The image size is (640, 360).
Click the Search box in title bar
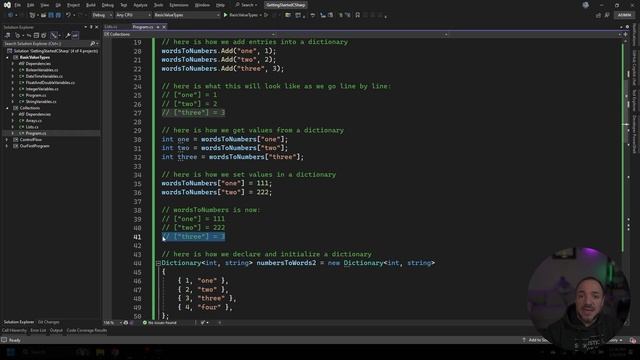coord(247,5)
